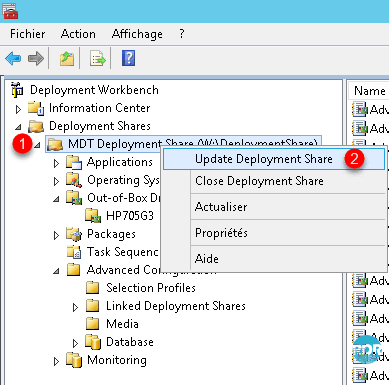Screen dimensions: 389x385
Task: Select the Database tree label
Action: pyautogui.click(x=130, y=342)
